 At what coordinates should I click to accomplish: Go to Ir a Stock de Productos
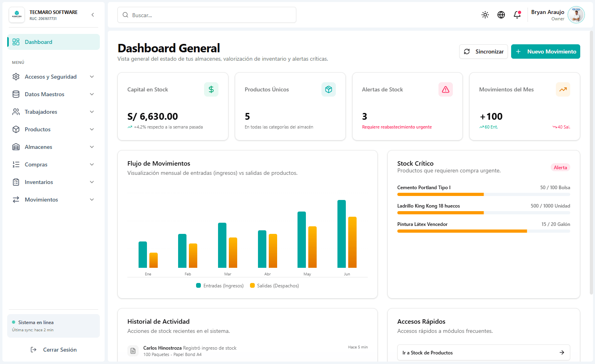click(x=484, y=352)
